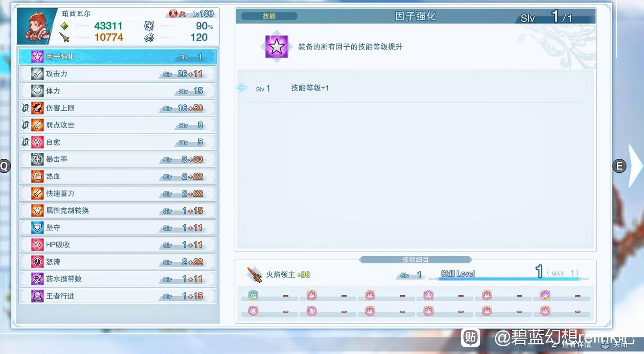Image resolution: width=644 pixels, height=354 pixels.
Task: Click the 伤害上限 skill icon
Action: click(x=37, y=108)
